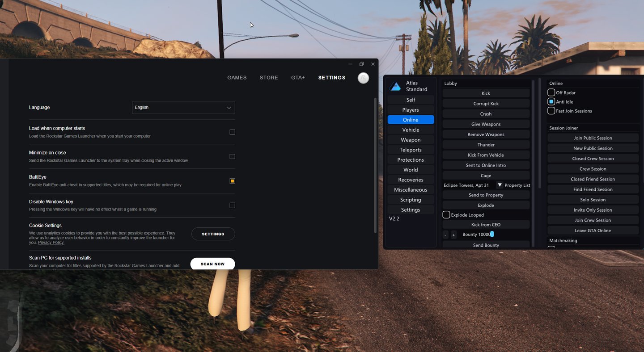The image size is (644, 352).
Task: Click the Join Crew Session button
Action: pyautogui.click(x=593, y=220)
